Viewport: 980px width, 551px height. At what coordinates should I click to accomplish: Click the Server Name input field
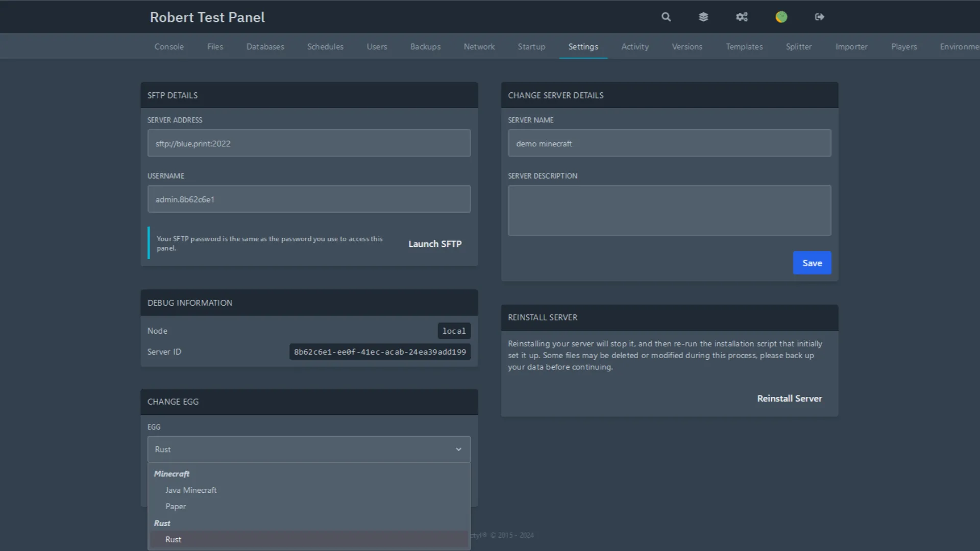tap(669, 143)
